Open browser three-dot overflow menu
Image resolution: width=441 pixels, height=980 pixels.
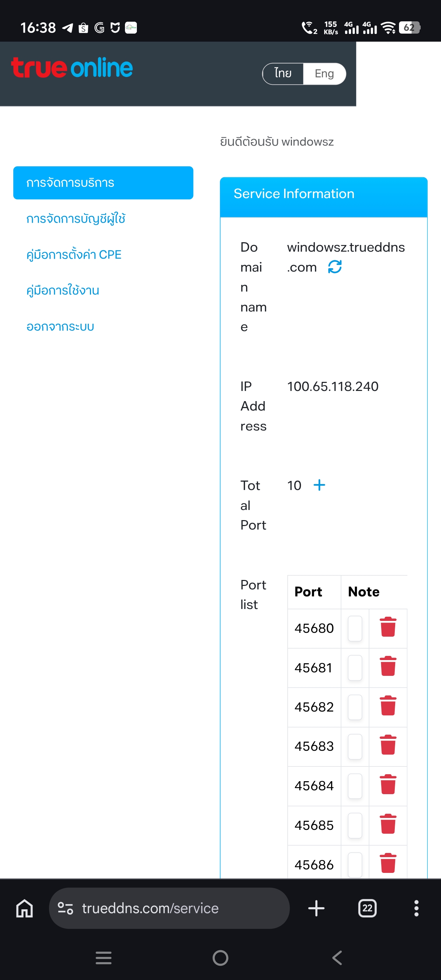point(416,908)
